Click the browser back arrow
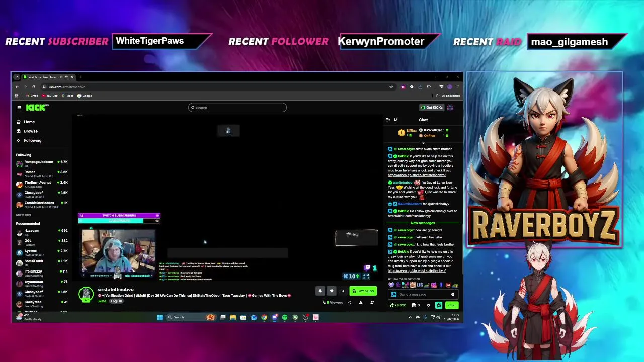Viewport: 644px width, 362px height. [x=17, y=87]
